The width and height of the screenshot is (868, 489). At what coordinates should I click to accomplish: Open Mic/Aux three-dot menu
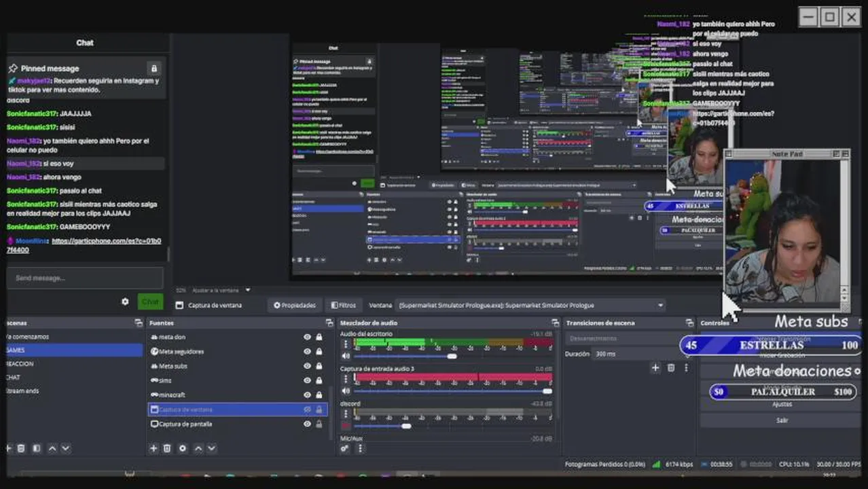(x=360, y=448)
